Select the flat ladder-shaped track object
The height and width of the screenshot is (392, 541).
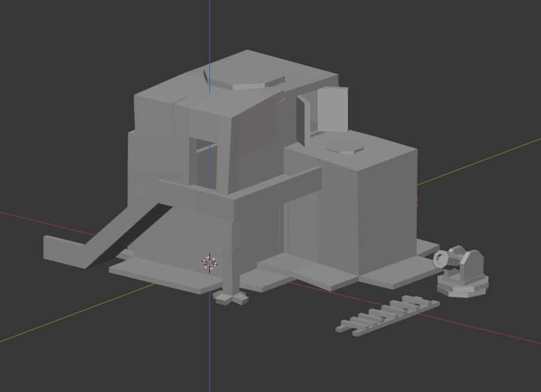(x=388, y=315)
